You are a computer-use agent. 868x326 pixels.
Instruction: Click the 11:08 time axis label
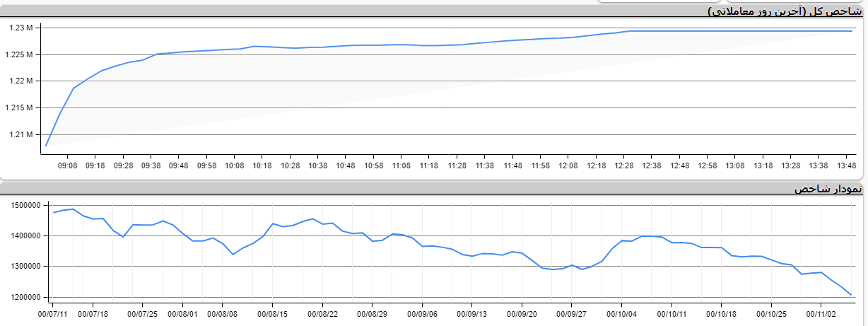(x=401, y=165)
